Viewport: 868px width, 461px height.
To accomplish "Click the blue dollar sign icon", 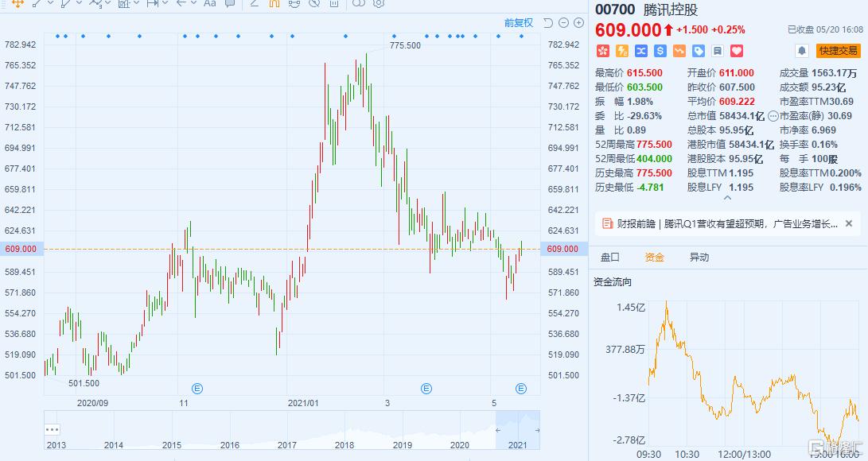I will (x=660, y=51).
